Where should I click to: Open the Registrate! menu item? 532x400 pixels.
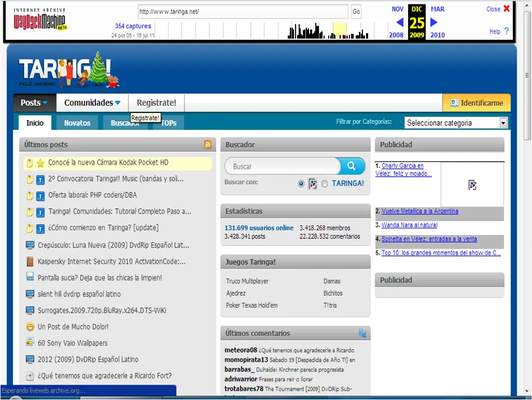coord(157,103)
